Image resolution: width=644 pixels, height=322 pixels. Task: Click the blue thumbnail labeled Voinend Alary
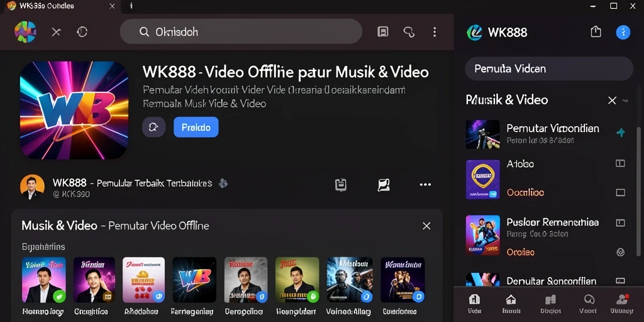point(350,280)
